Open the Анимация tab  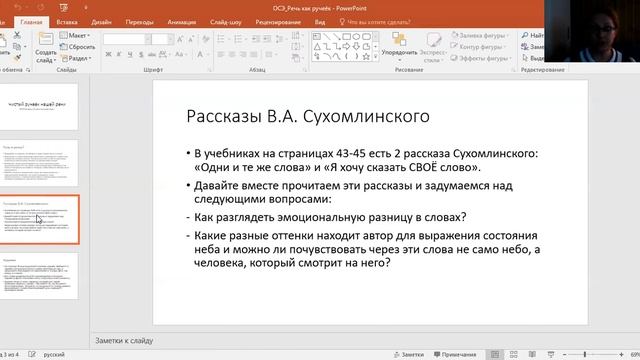[182, 22]
